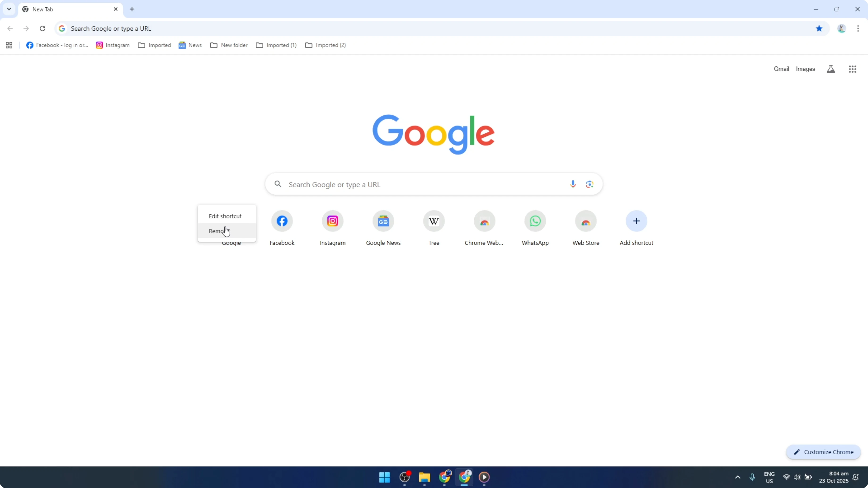Viewport: 868px width, 488px height.
Task: Expand the Imported (2) bookmarks folder
Action: pyautogui.click(x=325, y=45)
